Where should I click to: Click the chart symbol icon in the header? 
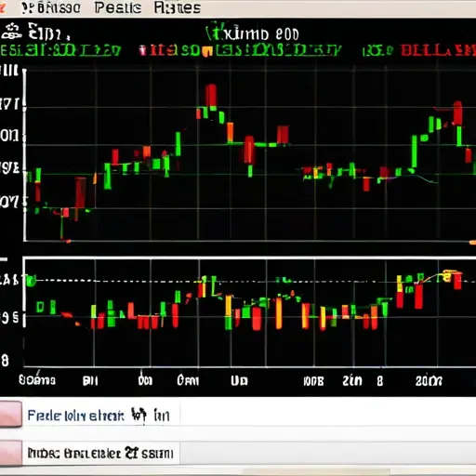10,32
